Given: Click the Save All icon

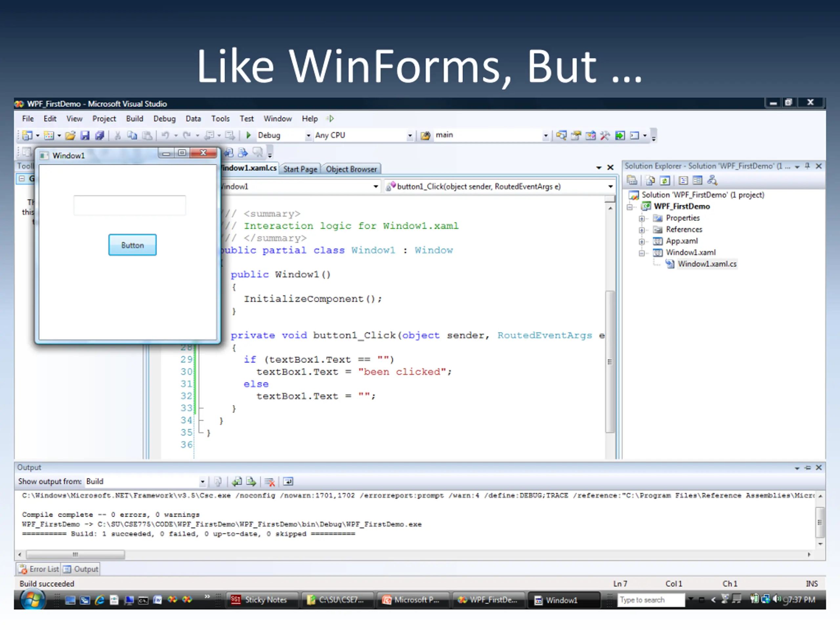Looking at the screenshot, I should click(99, 135).
